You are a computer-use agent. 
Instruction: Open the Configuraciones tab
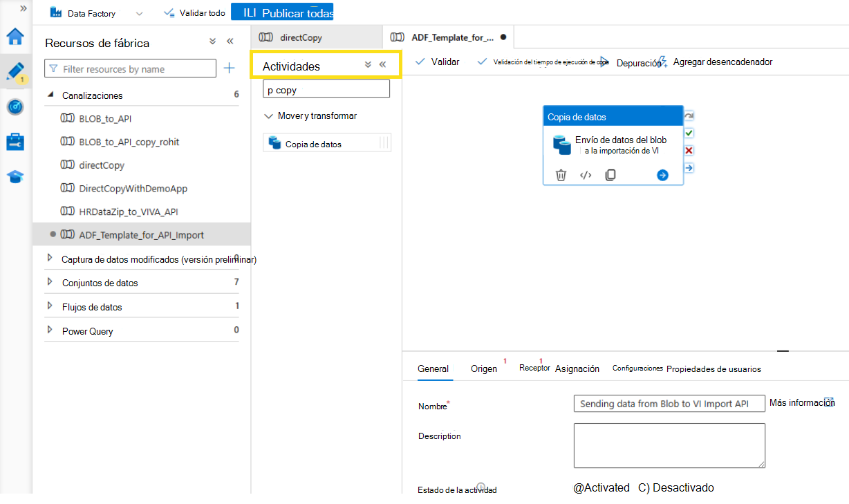click(637, 368)
